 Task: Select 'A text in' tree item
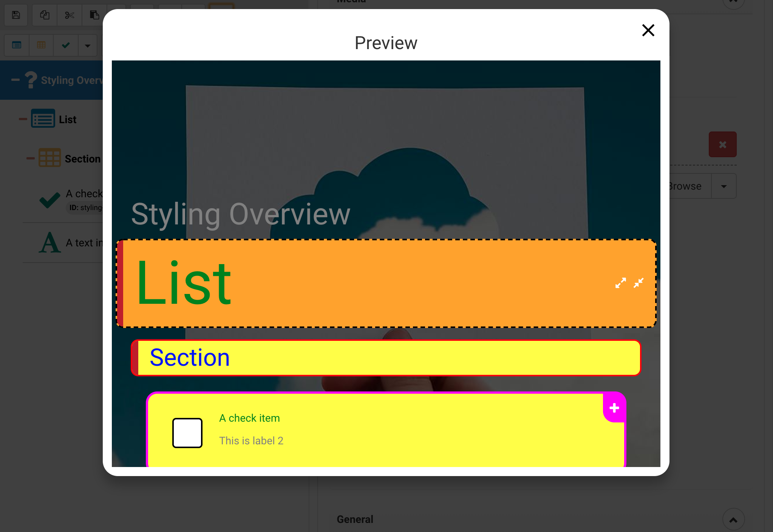coord(84,243)
